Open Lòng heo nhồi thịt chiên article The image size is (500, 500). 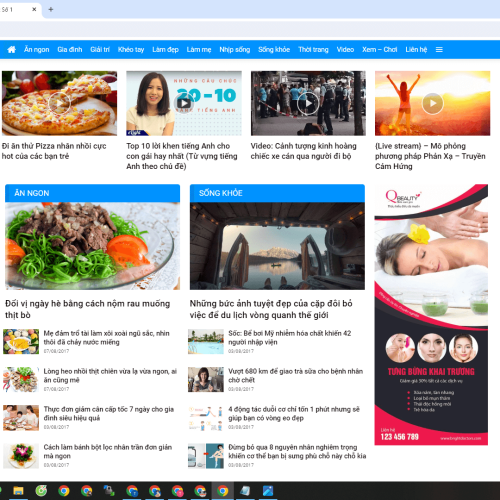pyautogui.click(x=110, y=376)
